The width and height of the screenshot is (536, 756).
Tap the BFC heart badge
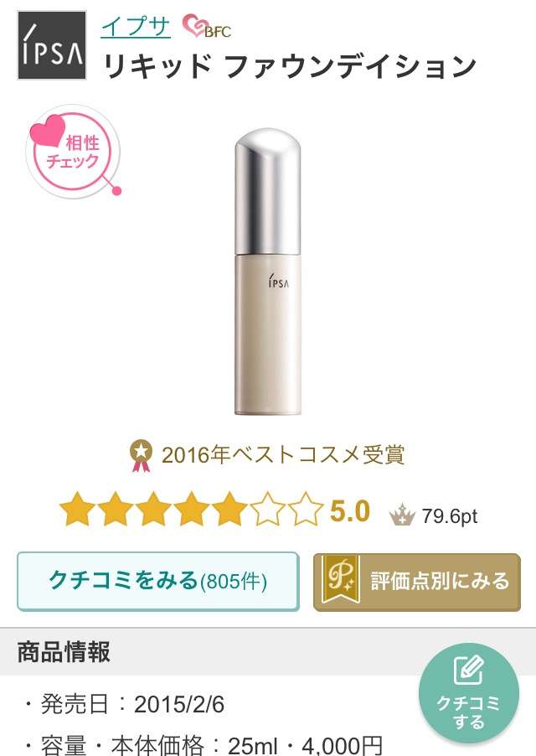pyautogui.click(x=207, y=27)
